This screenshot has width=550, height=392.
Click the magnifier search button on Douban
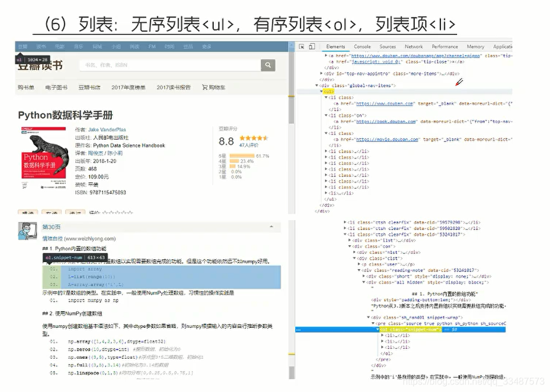(268, 65)
